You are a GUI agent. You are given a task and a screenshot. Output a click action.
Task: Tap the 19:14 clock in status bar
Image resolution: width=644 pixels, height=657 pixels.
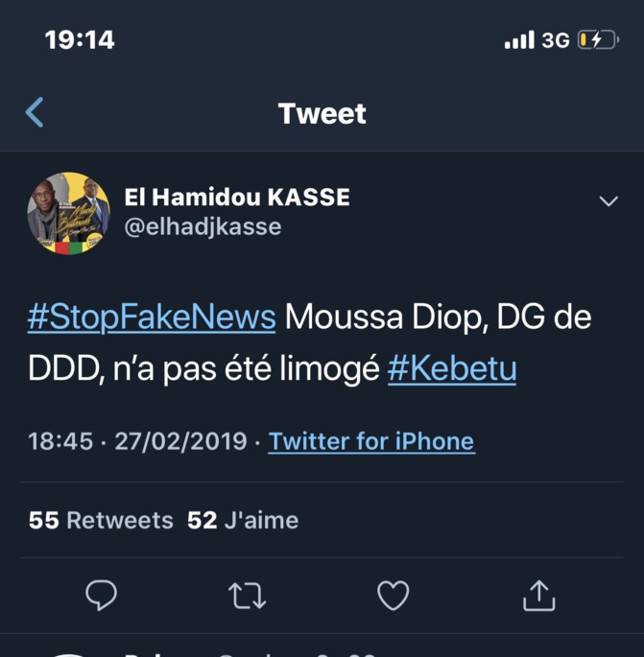[x=80, y=39]
